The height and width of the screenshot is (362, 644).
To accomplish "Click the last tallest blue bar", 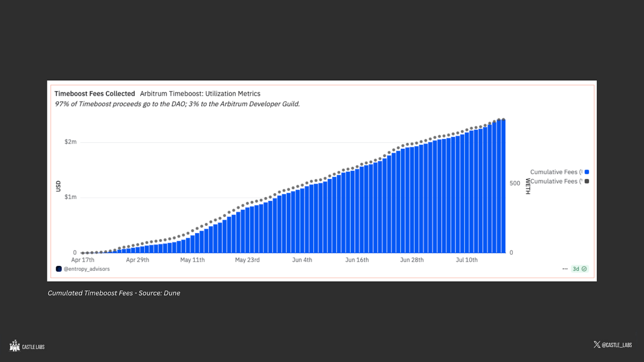I will 503,186.
